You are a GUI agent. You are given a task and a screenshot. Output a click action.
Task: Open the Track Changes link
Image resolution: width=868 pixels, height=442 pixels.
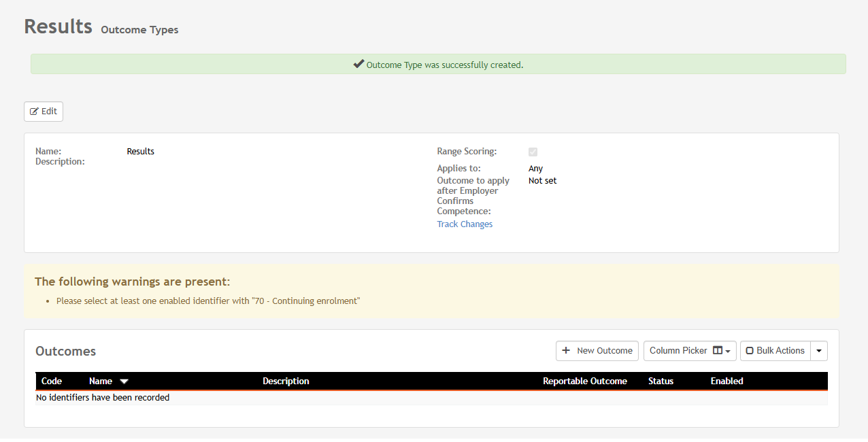[x=465, y=224]
